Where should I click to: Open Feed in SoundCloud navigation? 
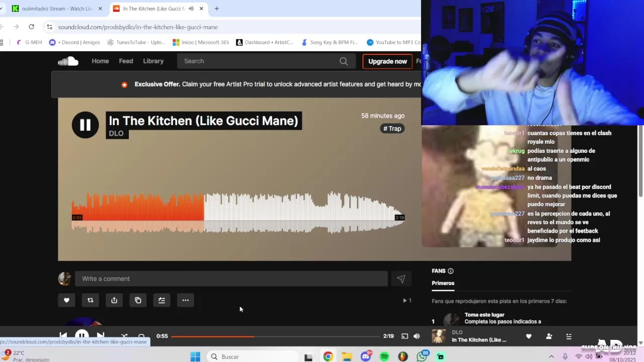126,61
